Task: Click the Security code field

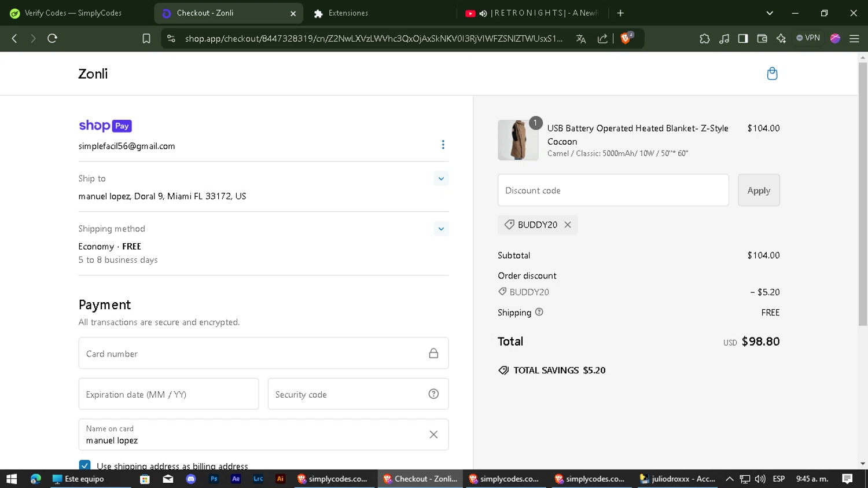Action: click(358, 394)
